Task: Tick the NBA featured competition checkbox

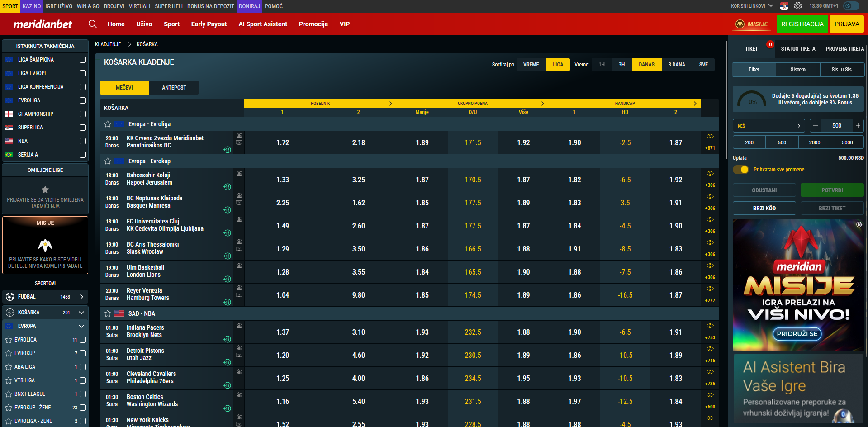Action: tap(82, 141)
